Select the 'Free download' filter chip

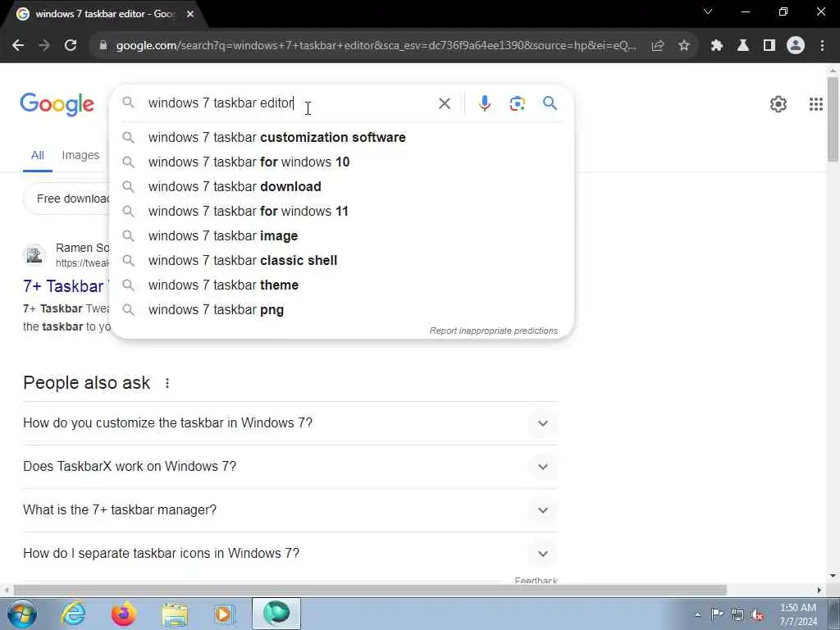67,199
